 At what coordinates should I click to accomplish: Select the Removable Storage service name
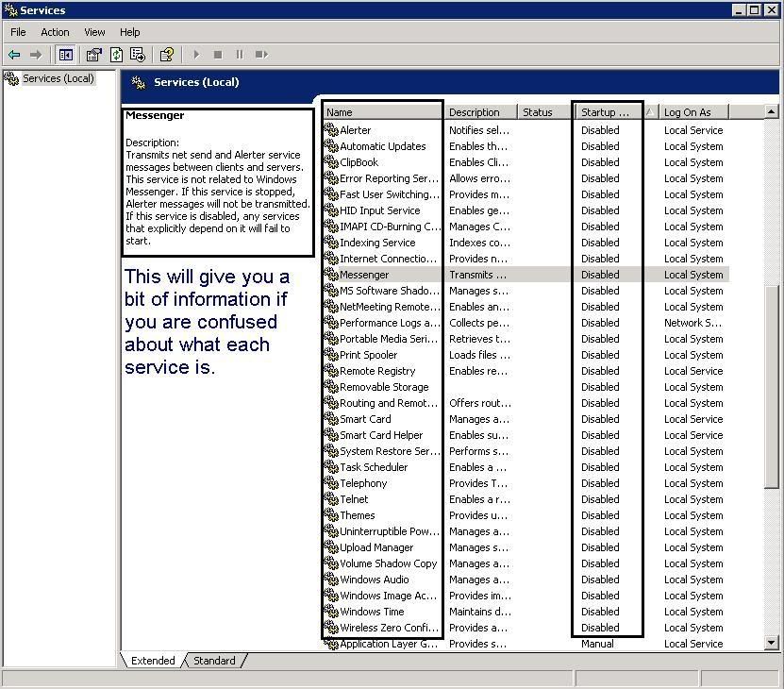tap(384, 387)
